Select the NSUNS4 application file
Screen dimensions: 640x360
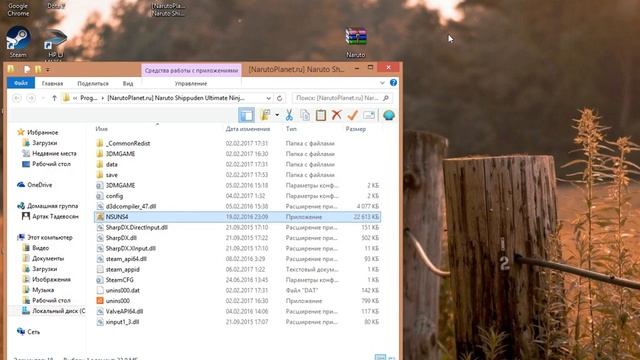click(x=238, y=217)
